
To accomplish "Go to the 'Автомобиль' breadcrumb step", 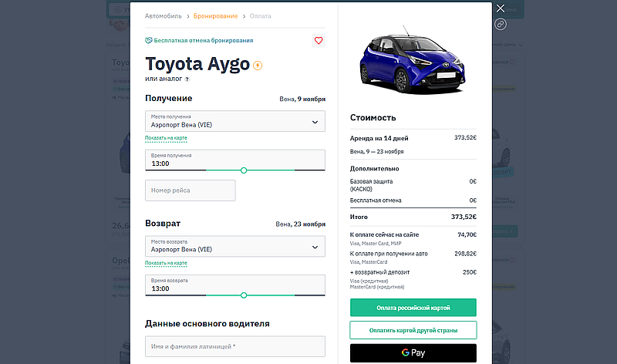I will (164, 16).
